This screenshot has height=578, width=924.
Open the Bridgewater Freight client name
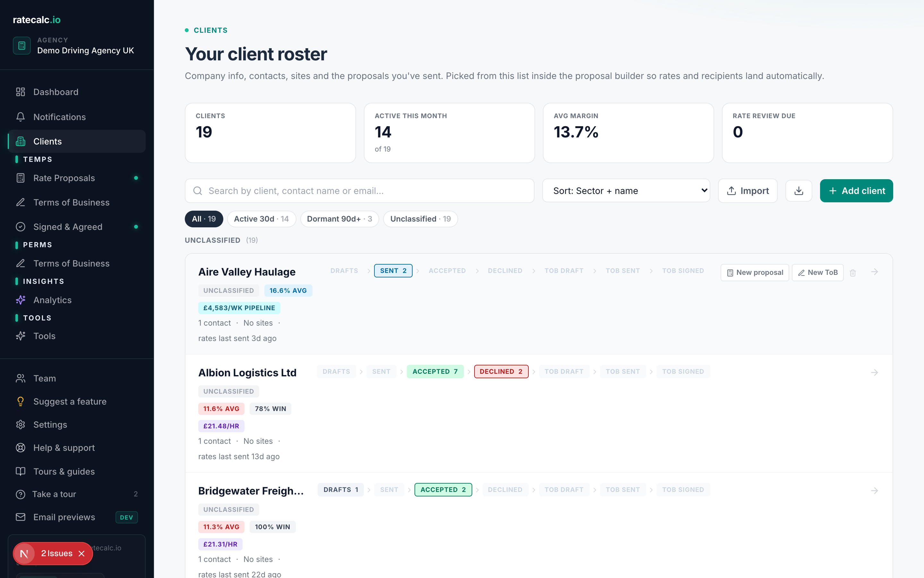251,491
